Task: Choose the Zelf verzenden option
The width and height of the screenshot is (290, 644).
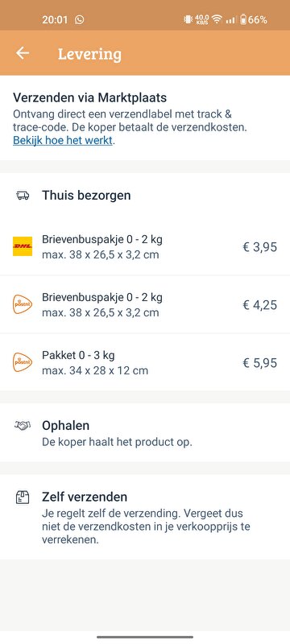Action: 145,517
